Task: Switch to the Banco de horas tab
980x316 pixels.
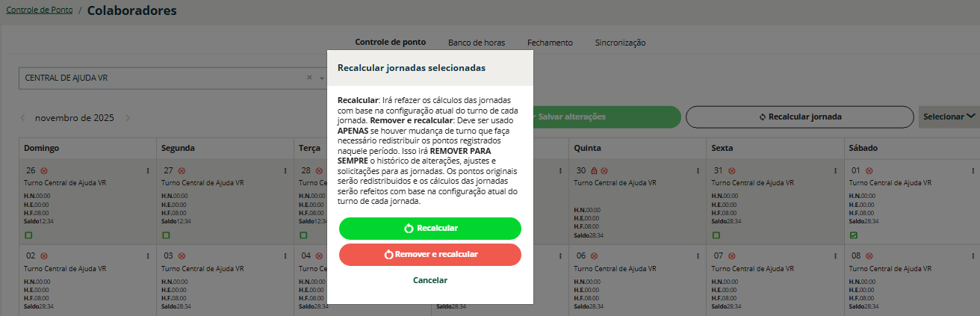Action: tap(477, 43)
